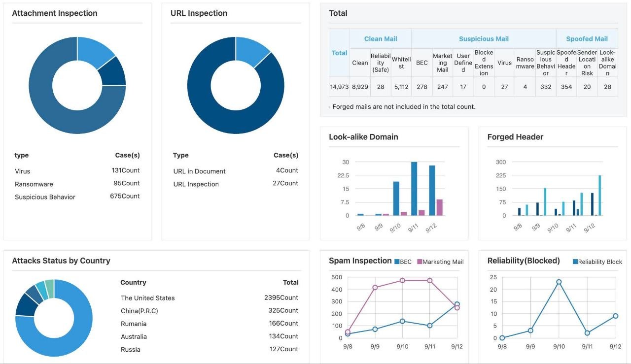631x364 pixels.
Task: Click the tallest 9/12 Forged Header bar
Action: (600, 196)
